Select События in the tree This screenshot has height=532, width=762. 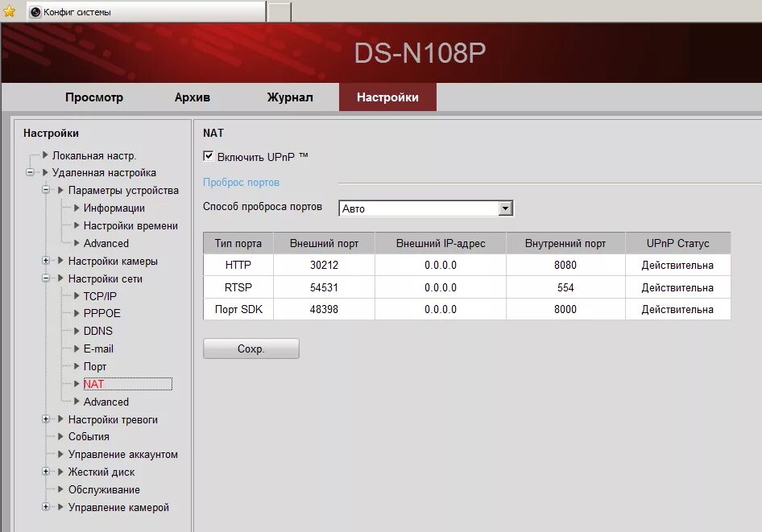pyautogui.click(x=89, y=436)
